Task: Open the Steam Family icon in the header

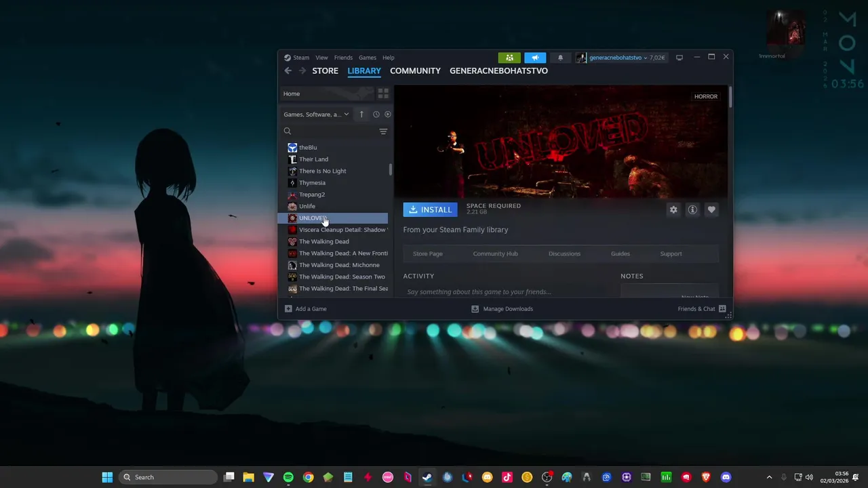Action: (509, 58)
